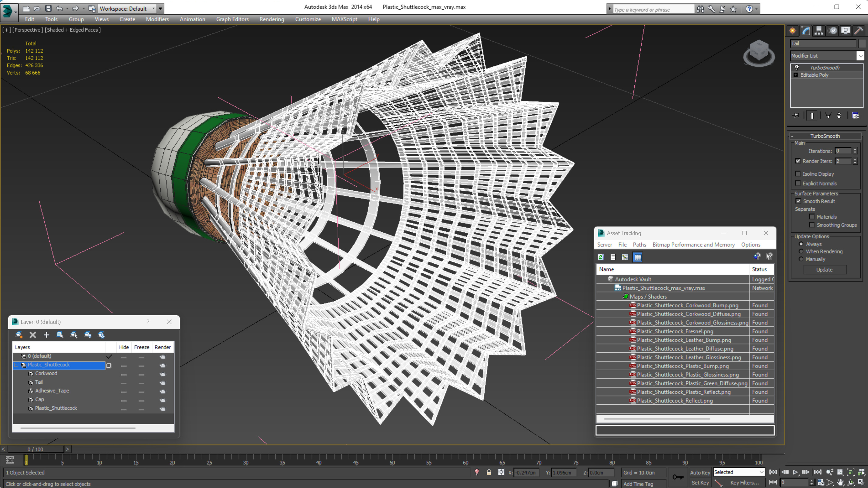
Task: Open the Create command panel tab
Action: click(793, 31)
